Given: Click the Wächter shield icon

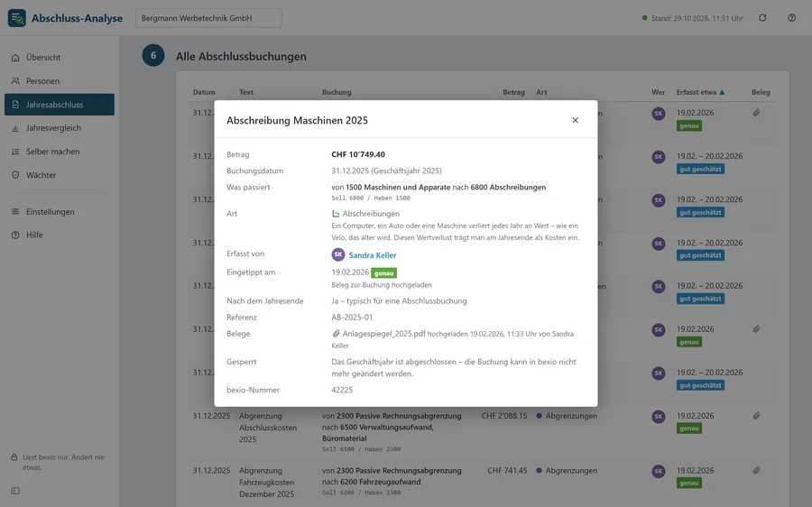Looking at the screenshot, I should pyautogui.click(x=15, y=175).
